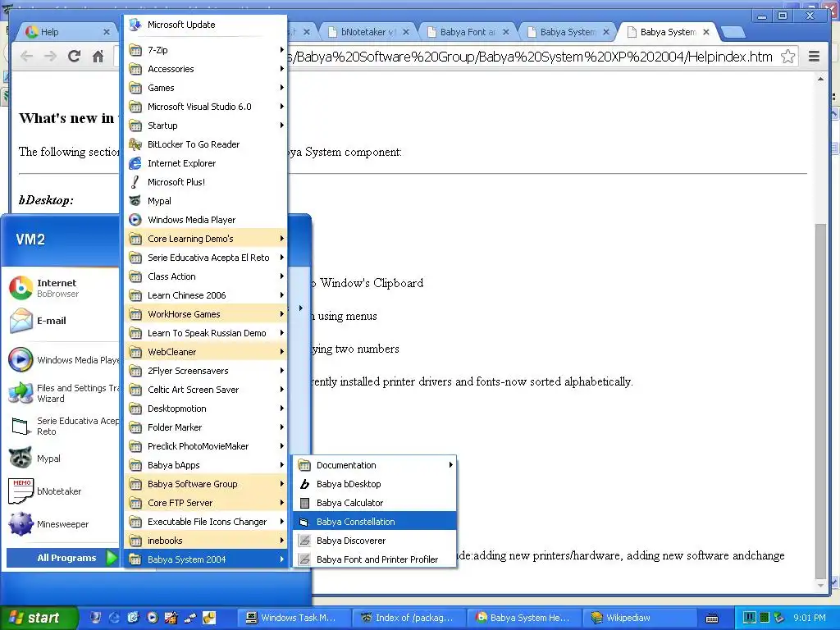
Task: Open Learn Chinese 2006 folder
Action: coord(206,295)
